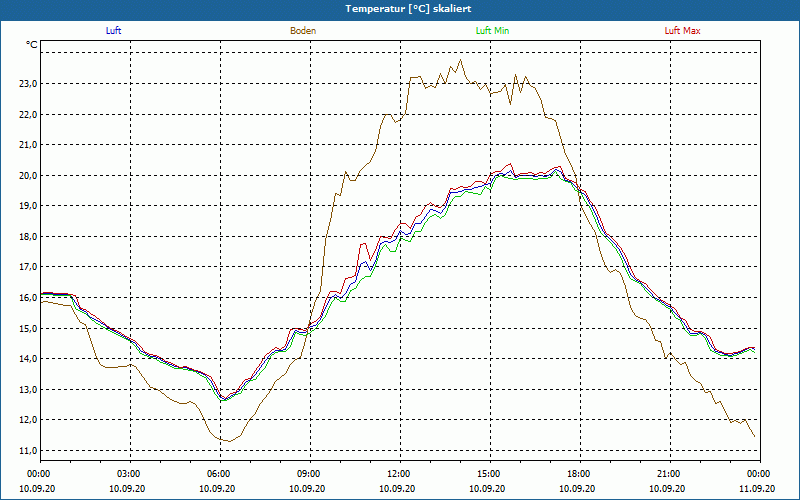
Task: Click the 21,0 y-axis value
Action: 28,145
